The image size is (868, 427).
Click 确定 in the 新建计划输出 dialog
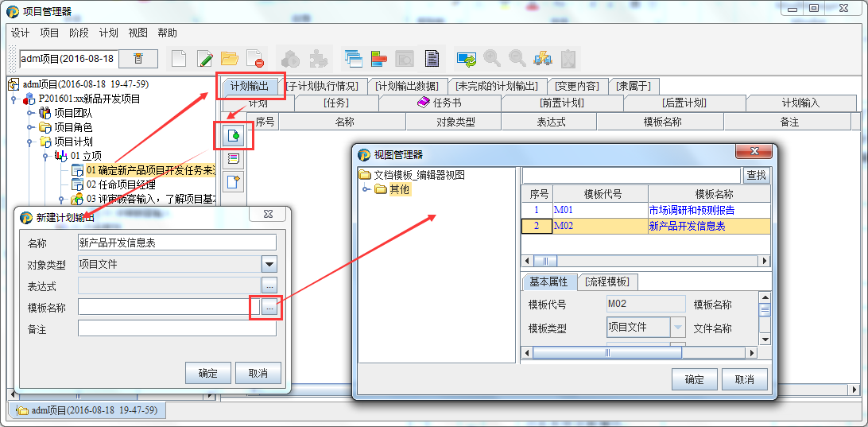pyautogui.click(x=208, y=373)
